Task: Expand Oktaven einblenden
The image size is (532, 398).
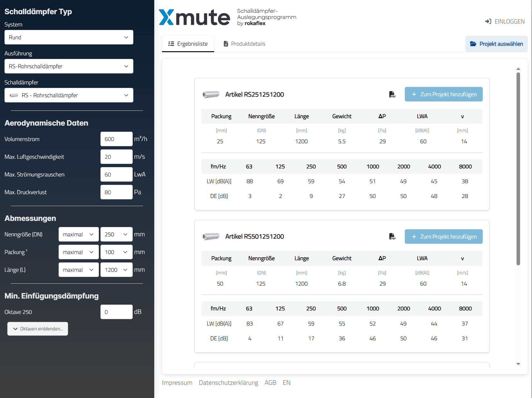Action: click(x=37, y=328)
